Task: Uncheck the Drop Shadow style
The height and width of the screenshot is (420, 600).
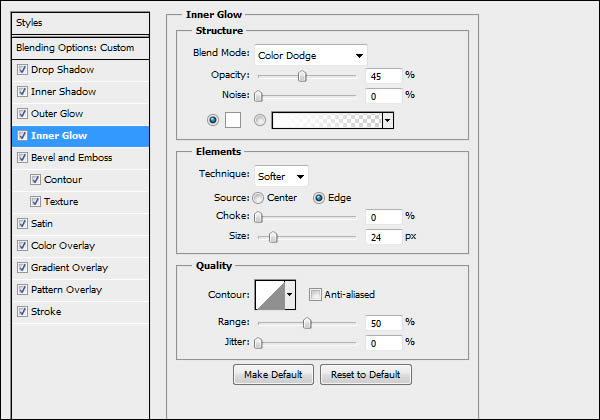Action: [x=23, y=70]
